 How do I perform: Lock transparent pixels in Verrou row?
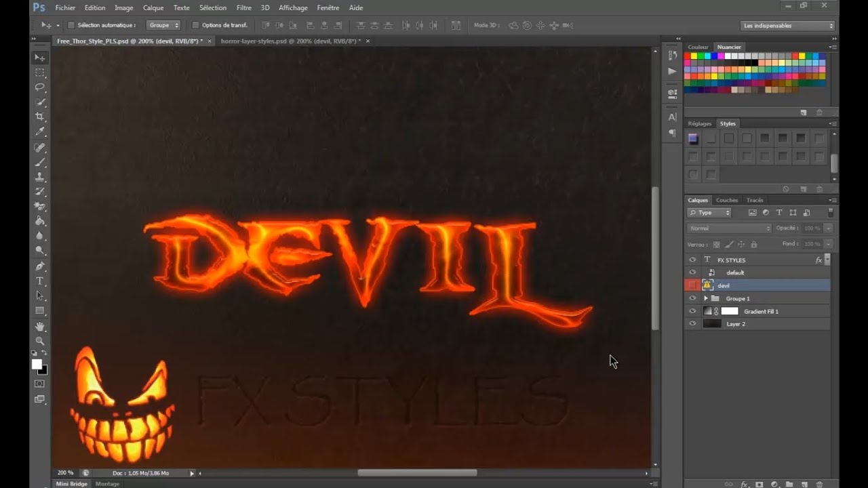716,244
